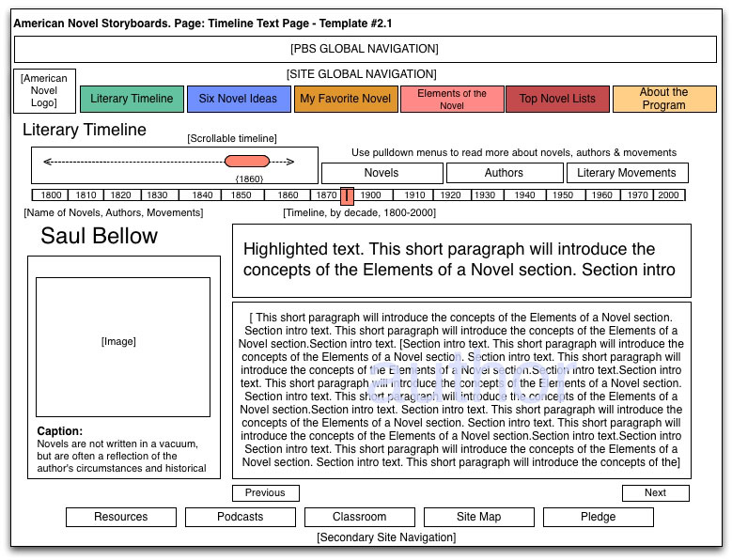Jump to the 1900 decade marker
This screenshot has height=560, width=732.
point(371,195)
